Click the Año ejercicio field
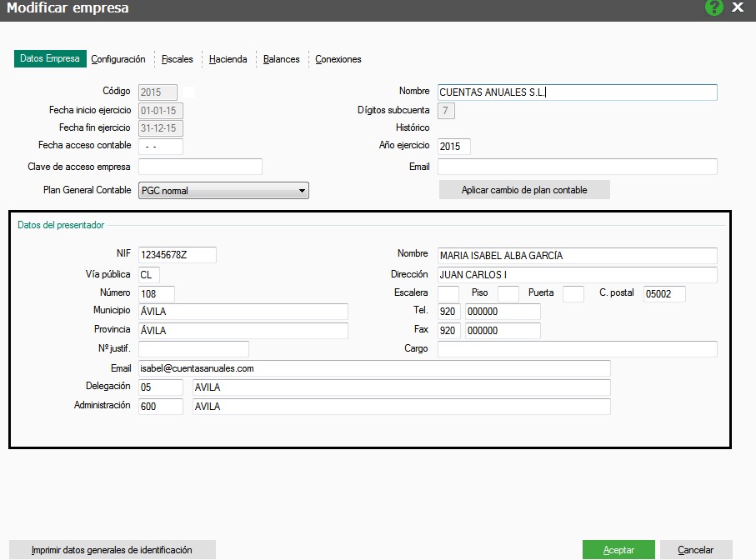The image size is (756, 560). (x=453, y=147)
